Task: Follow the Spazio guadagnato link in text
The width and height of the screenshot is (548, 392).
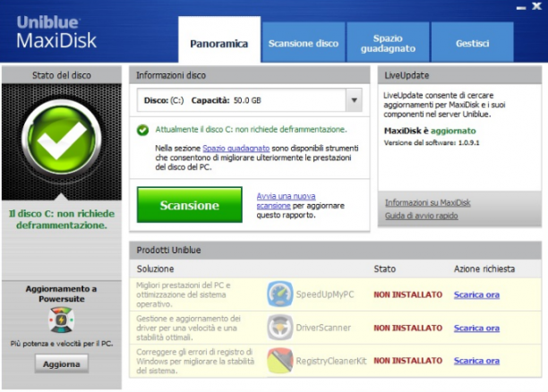Action: (x=235, y=149)
